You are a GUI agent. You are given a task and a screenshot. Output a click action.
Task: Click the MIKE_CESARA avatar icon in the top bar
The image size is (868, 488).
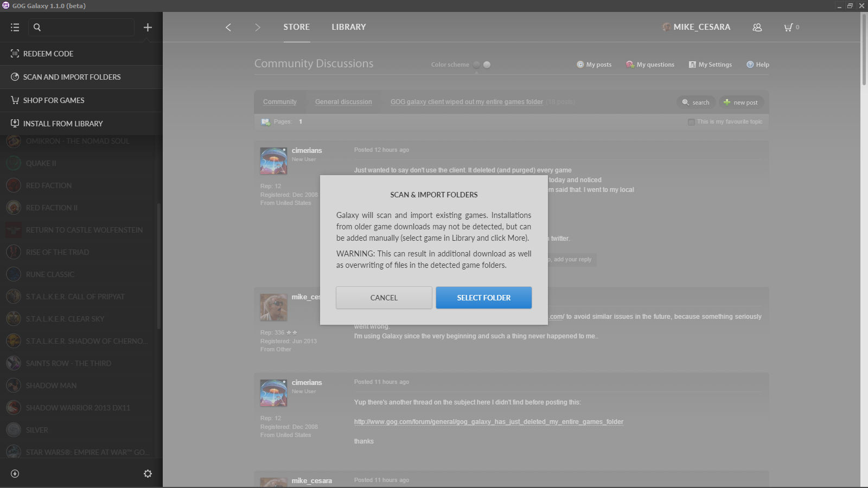pyautogui.click(x=667, y=27)
